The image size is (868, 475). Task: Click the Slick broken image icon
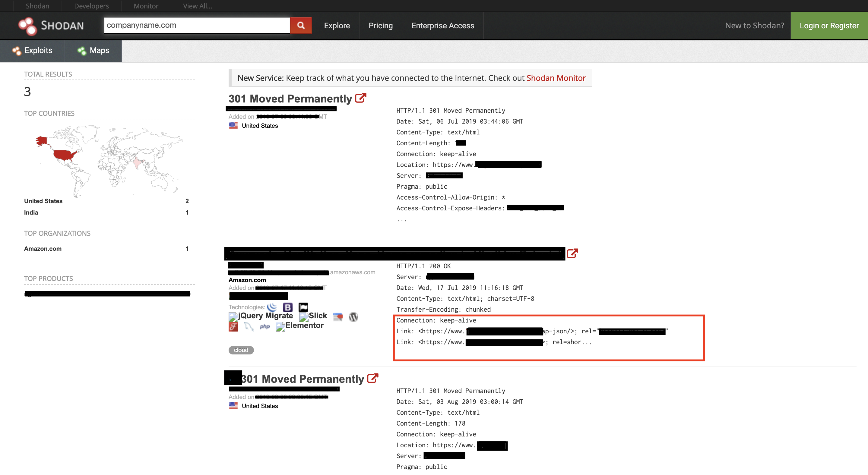pyautogui.click(x=304, y=316)
